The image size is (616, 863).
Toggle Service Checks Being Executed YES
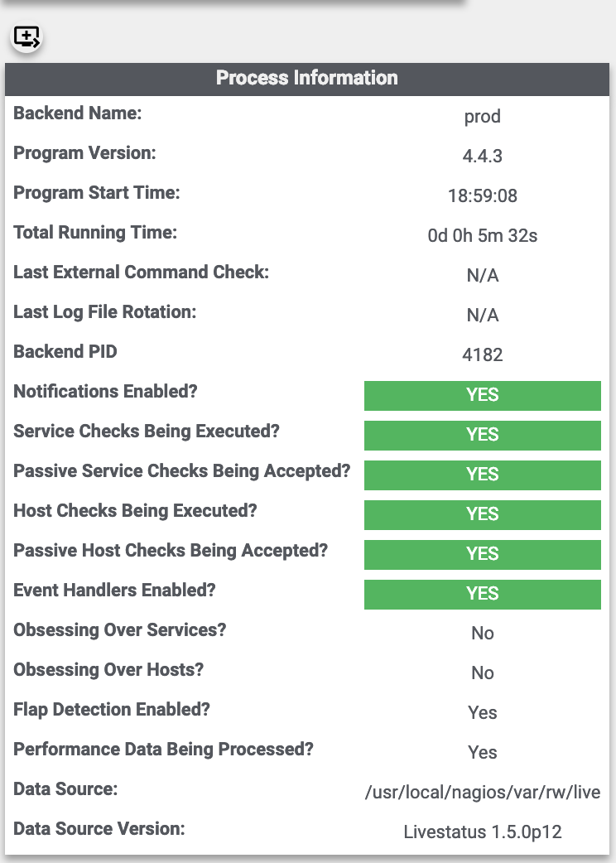[482, 435]
